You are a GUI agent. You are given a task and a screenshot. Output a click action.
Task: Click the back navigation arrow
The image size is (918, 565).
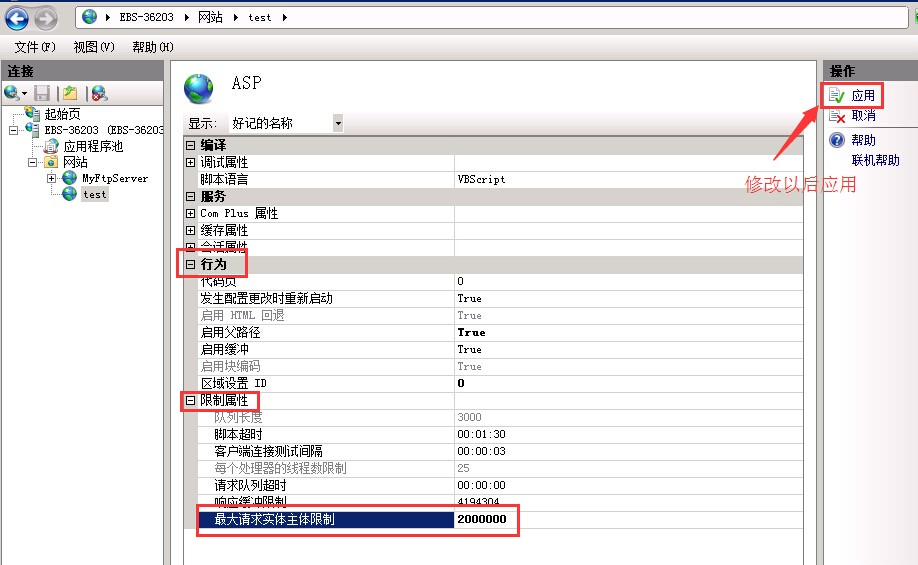click(x=16, y=17)
